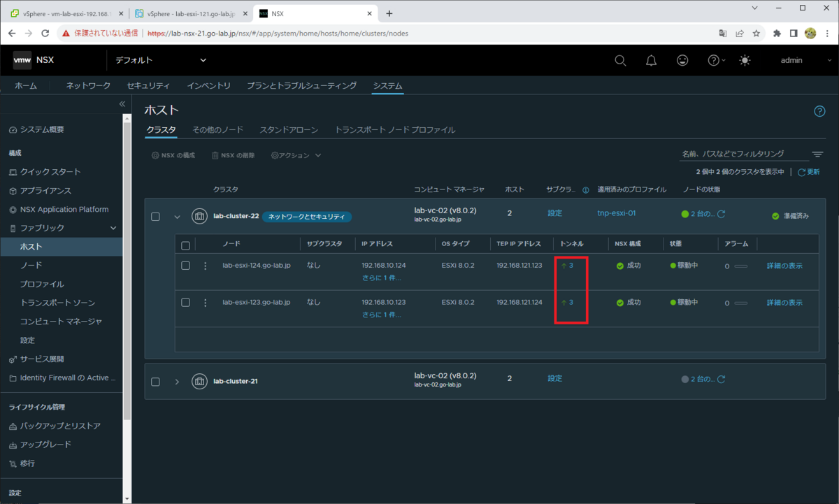Open row actions for lab-esxi-123 node

pyautogui.click(x=205, y=303)
